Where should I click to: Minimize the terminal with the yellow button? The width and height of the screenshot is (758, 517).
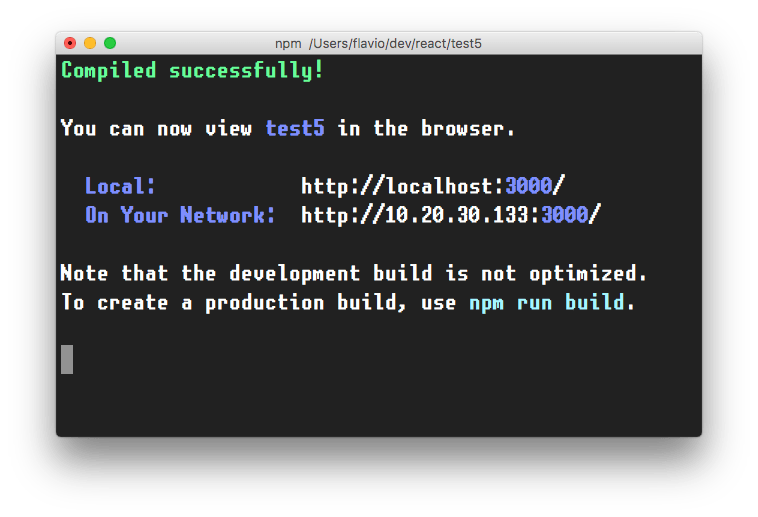tap(90, 43)
